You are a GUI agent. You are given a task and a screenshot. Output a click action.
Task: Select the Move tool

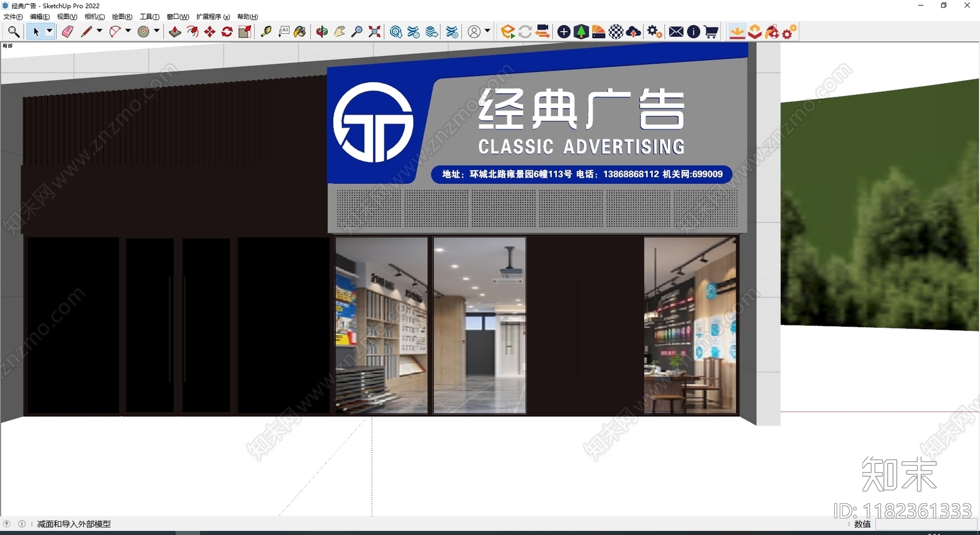coord(209,31)
